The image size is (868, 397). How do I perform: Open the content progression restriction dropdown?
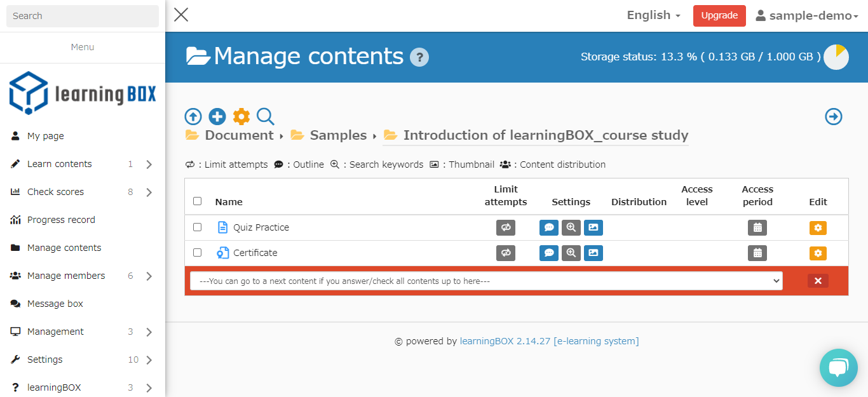[486, 281]
